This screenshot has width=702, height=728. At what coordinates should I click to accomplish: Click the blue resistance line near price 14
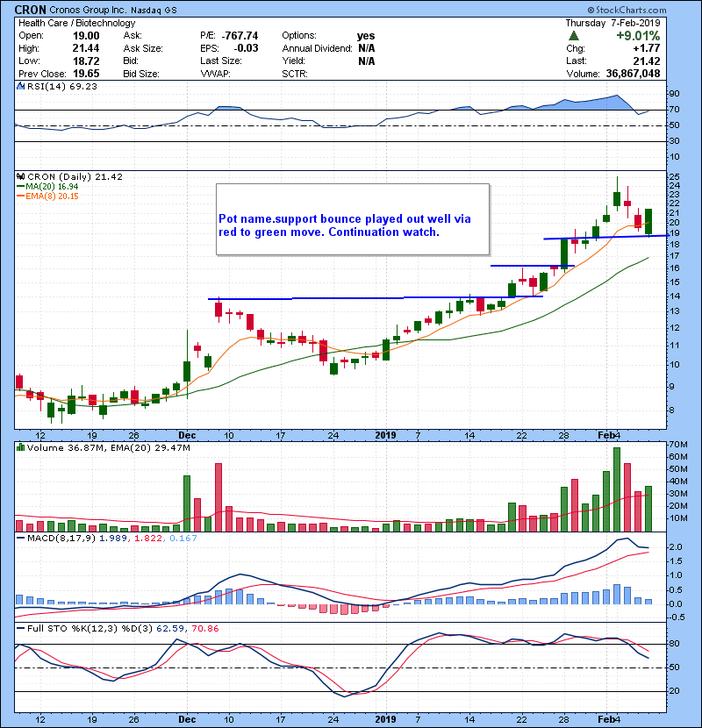pos(376,297)
